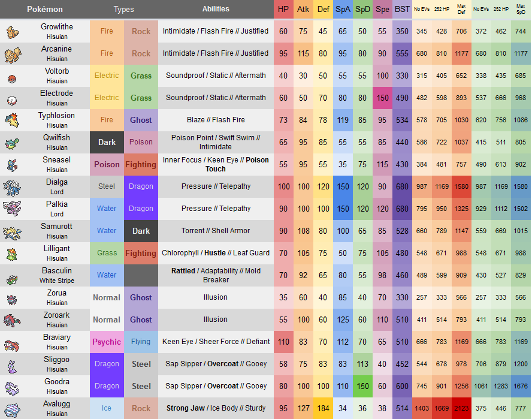
Task: Click Sneasel's Poison type cell
Action: pos(107,165)
